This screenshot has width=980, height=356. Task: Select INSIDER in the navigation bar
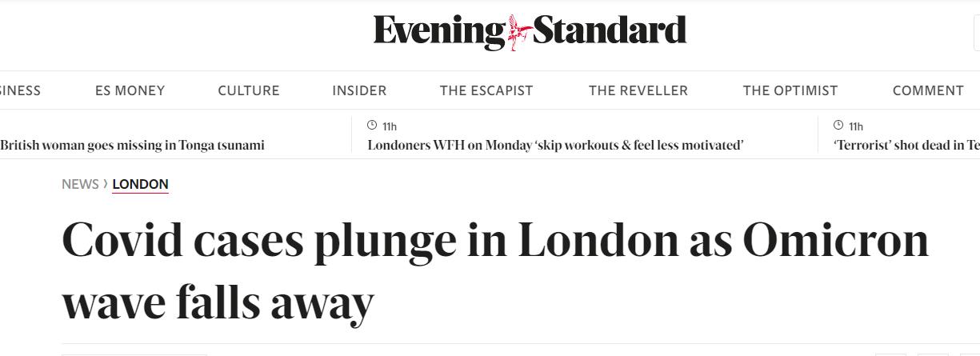point(359,90)
